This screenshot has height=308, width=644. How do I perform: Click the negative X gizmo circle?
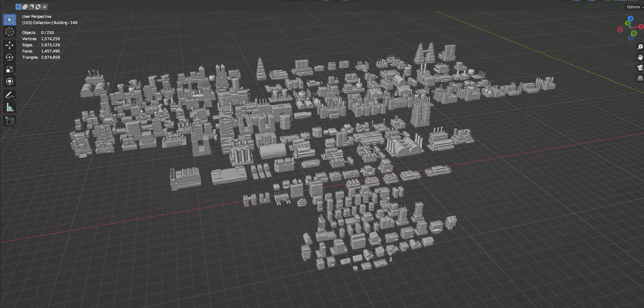(620, 30)
